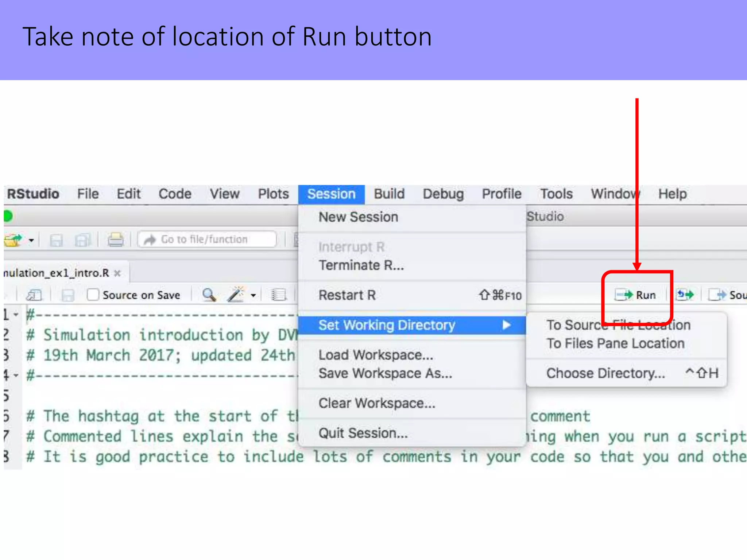Open the RStudio application menu
Screen dimensions: 747x560
click(33, 194)
